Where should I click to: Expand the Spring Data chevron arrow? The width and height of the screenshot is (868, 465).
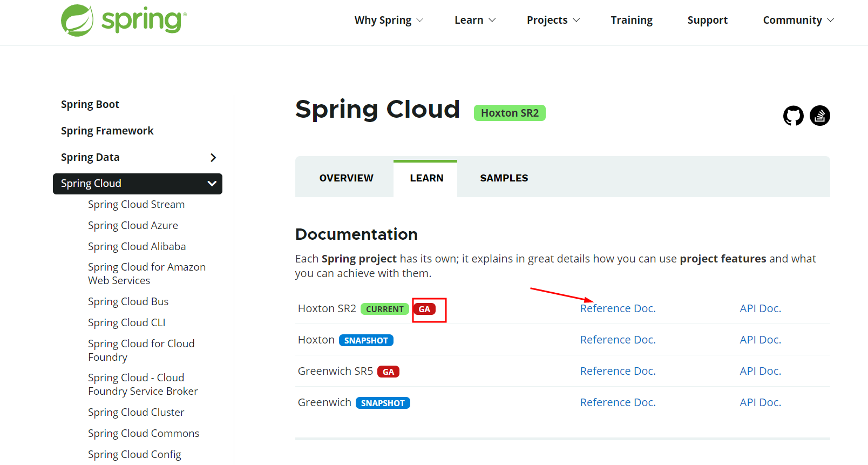point(213,158)
